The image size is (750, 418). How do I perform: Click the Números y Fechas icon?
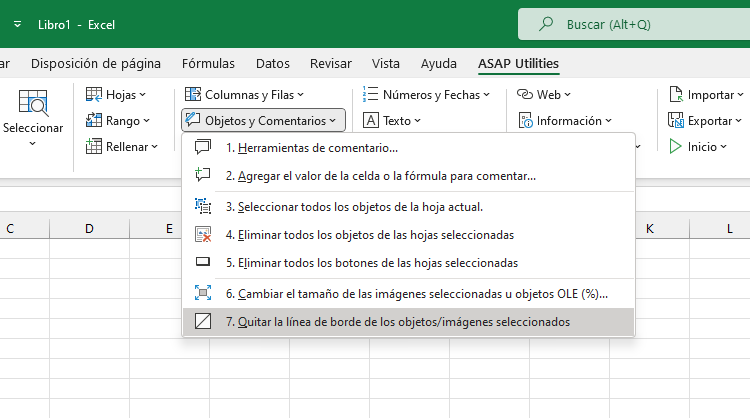370,95
